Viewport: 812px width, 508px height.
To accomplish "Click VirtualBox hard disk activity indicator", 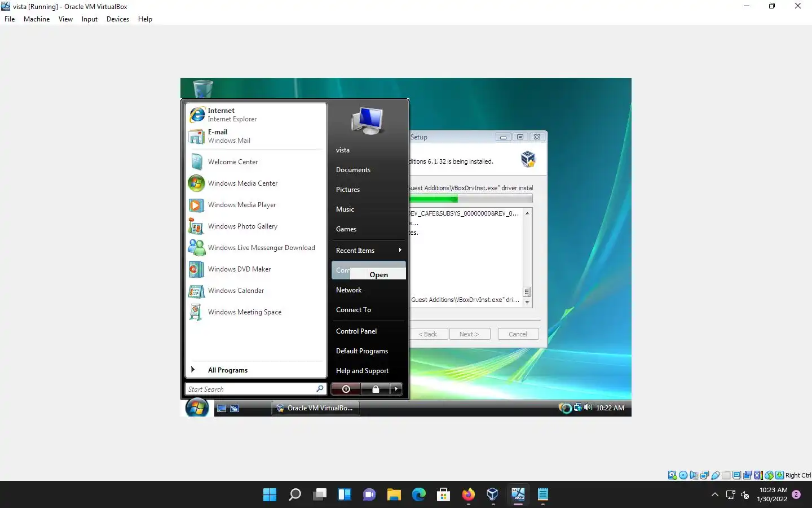I will (x=672, y=475).
